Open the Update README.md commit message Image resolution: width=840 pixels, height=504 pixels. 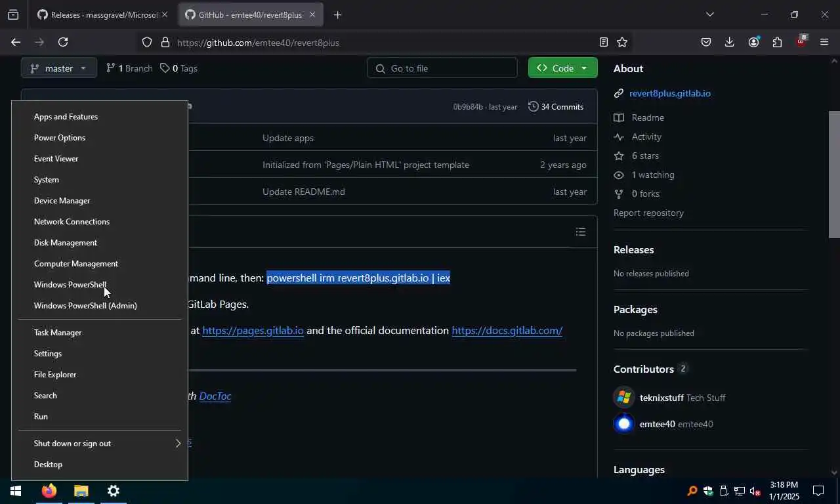(x=304, y=192)
